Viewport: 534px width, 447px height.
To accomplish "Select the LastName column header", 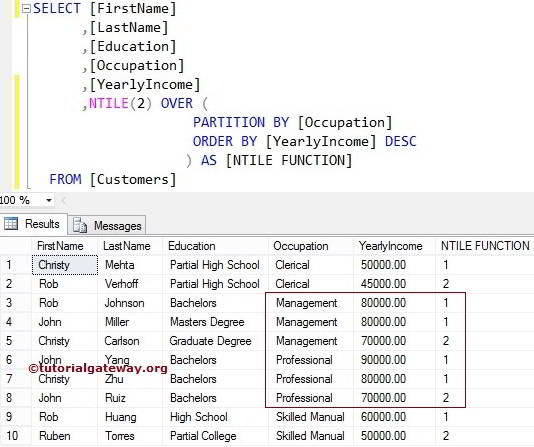I will pos(130,246).
